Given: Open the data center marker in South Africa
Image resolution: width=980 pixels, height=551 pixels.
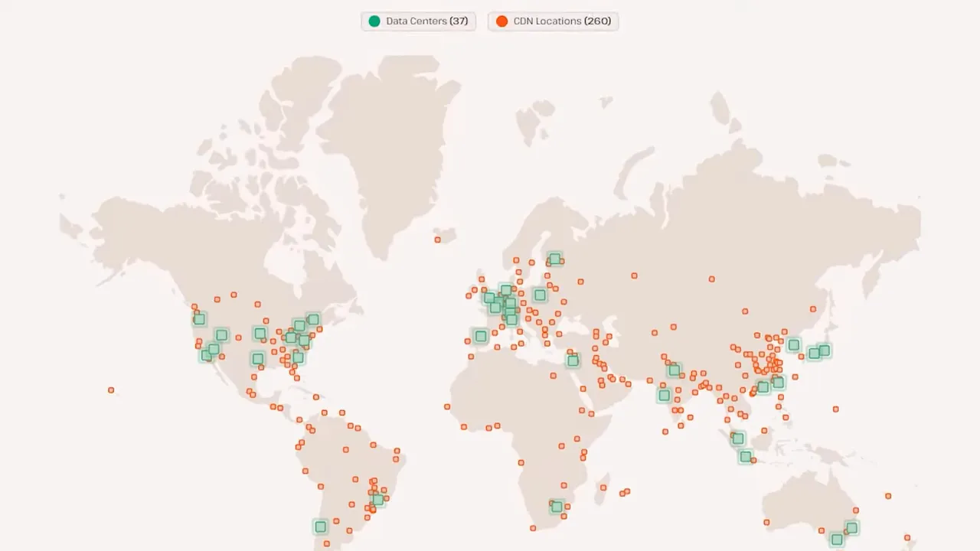Looking at the screenshot, I should pyautogui.click(x=557, y=507).
